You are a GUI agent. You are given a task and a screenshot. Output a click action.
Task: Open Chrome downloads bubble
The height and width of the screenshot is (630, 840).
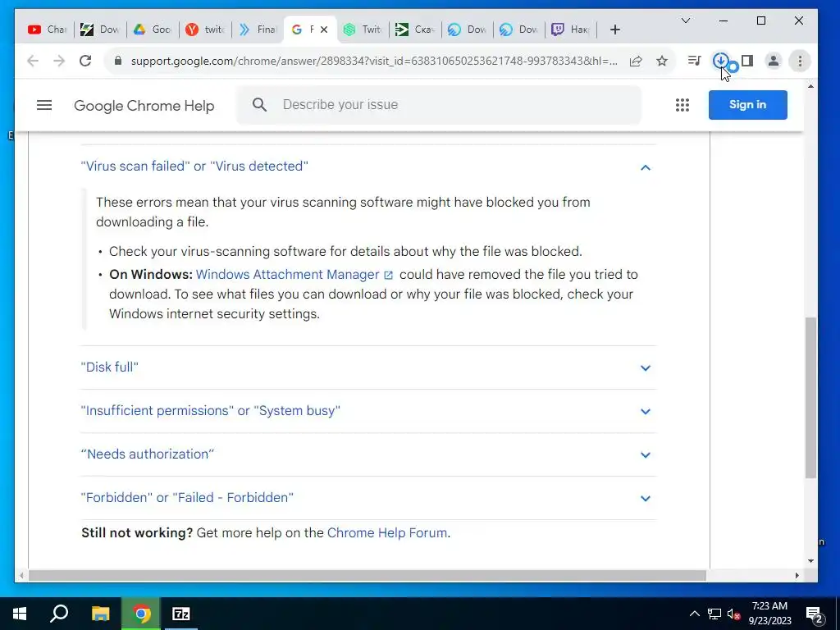pyautogui.click(x=720, y=61)
